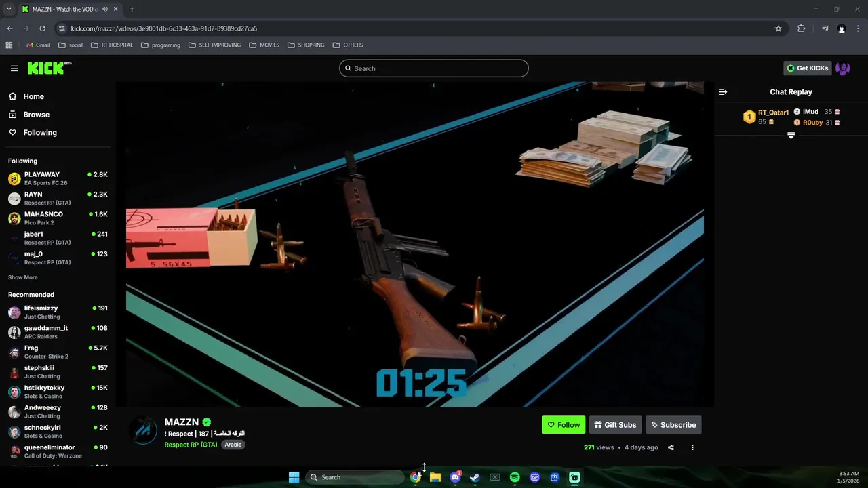
Task: Click the Arabic language tag
Action: [x=233, y=445]
